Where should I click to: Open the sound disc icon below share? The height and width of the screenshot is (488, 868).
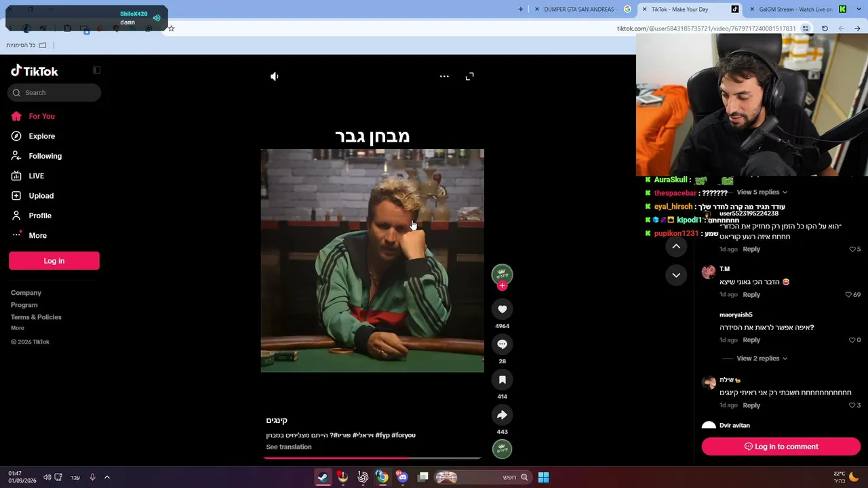pyautogui.click(x=502, y=449)
